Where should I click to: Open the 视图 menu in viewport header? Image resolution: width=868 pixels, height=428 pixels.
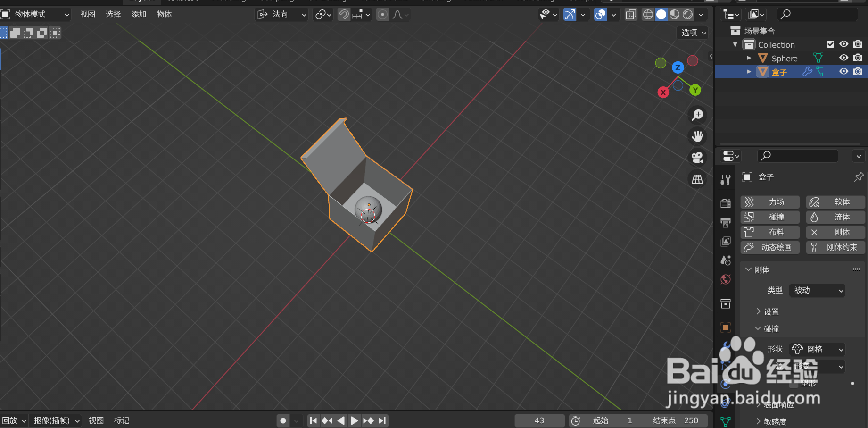(x=88, y=15)
